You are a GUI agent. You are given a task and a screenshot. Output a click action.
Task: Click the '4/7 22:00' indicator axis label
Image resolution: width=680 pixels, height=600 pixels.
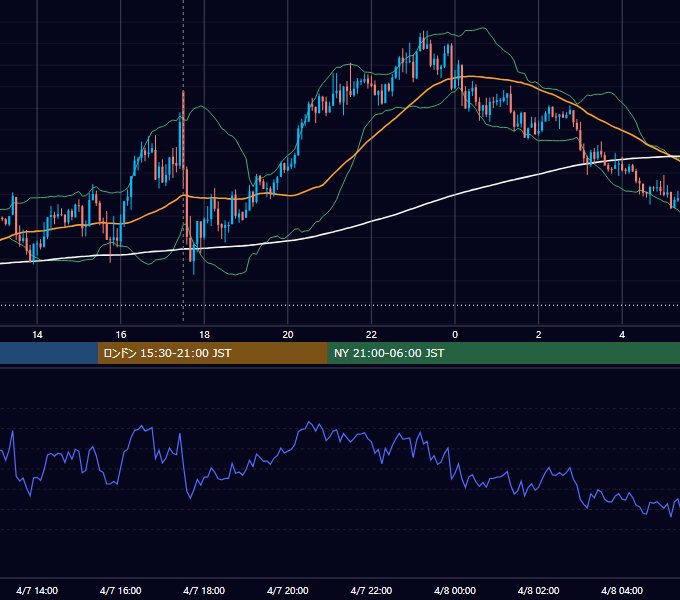(x=371, y=590)
